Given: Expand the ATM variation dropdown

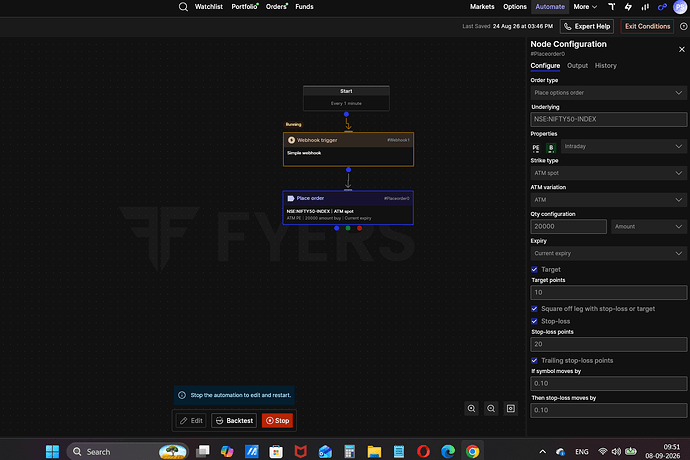Looking at the screenshot, I should [x=608, y=200].
